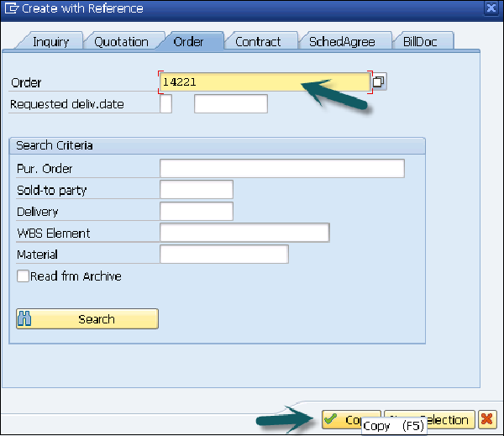Select the Order tab
504x436 pixels.
point(188,42)
